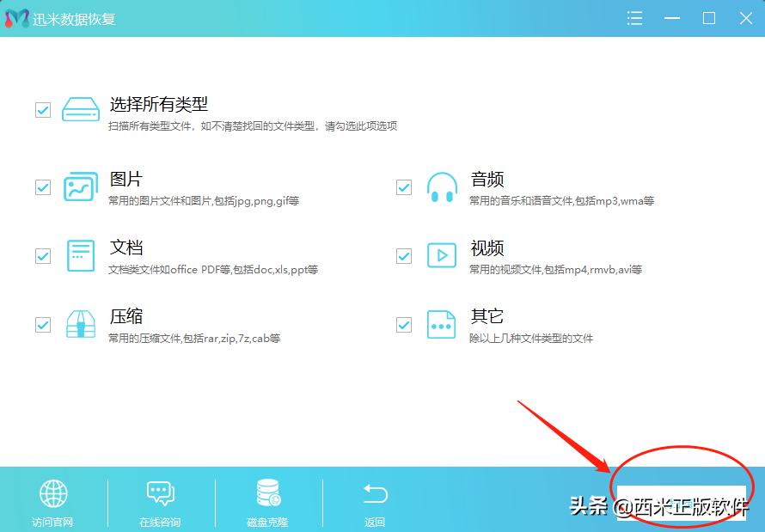Click the 压缩 archive stack icon
765x532 pixels.
pyautogui.click(x=80, y=324)
